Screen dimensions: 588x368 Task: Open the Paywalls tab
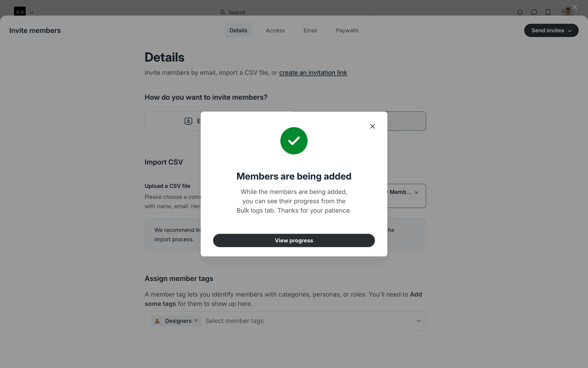click(347, 30)
